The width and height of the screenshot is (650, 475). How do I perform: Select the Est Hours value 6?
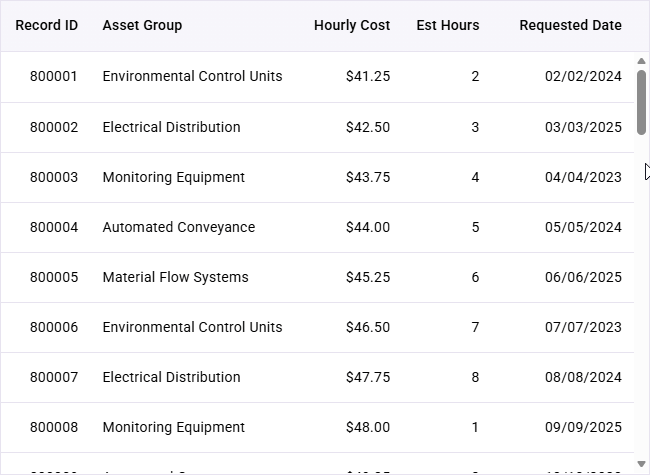point(475,277)
